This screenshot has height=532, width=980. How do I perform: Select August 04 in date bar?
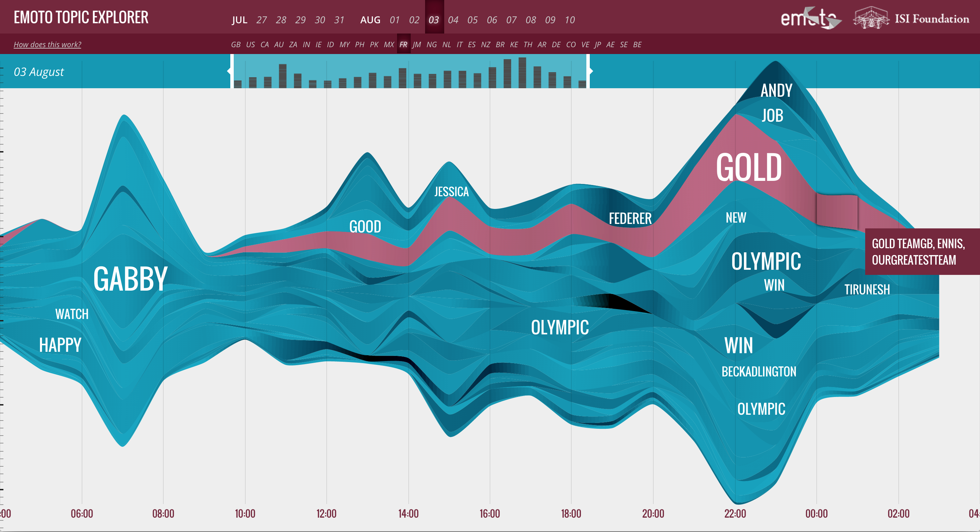[453, 20]
